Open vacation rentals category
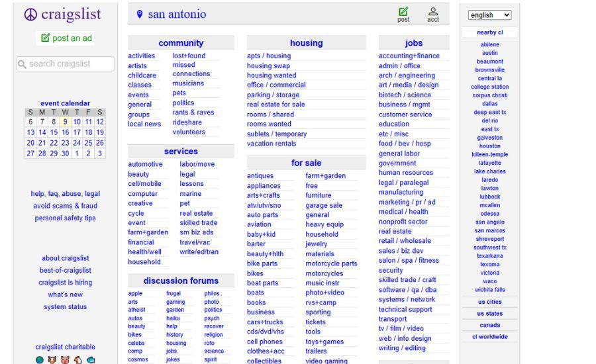Viewport: 596px width, 364px height. click(x=272, y=144)
